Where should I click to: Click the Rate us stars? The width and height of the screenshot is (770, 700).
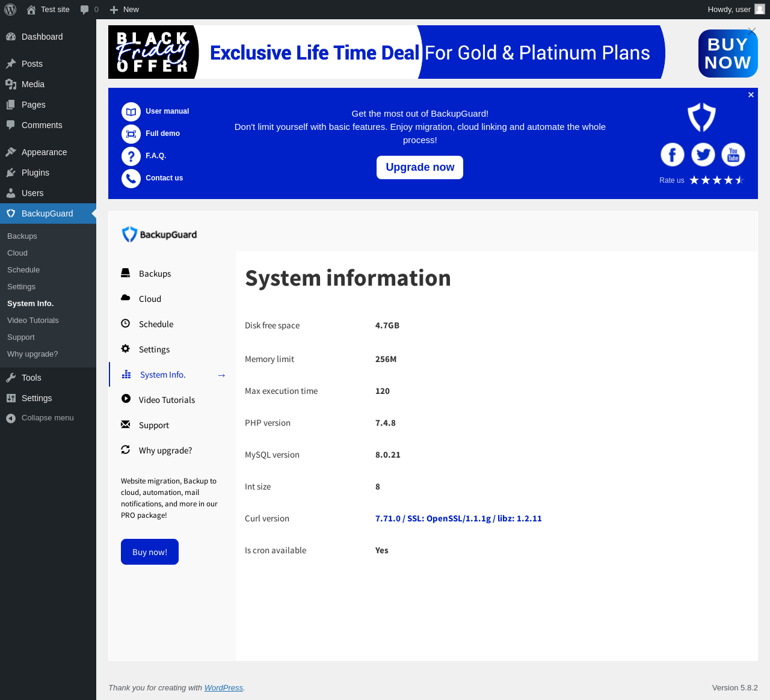tap(717, 180)
